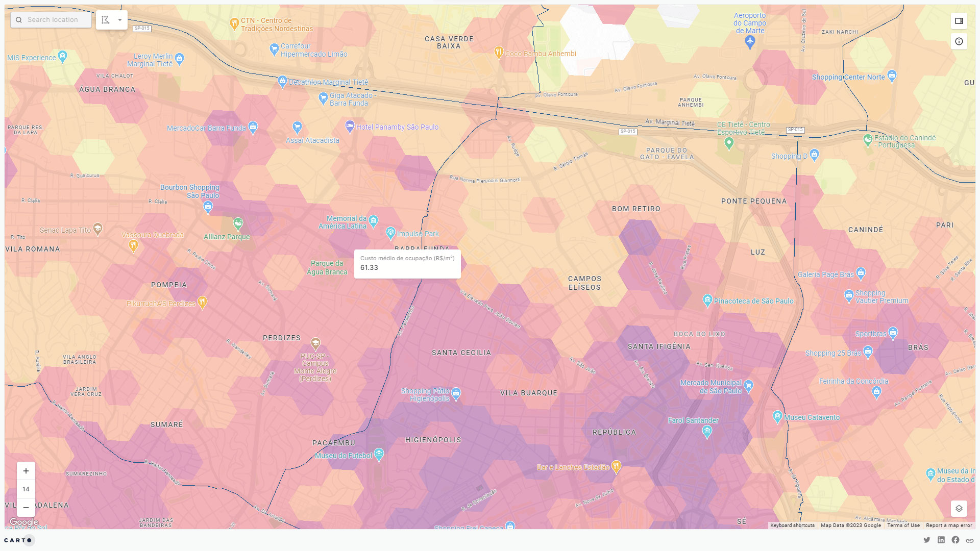Click Report a map error link

pyautogui.click(x=949, y=525)
